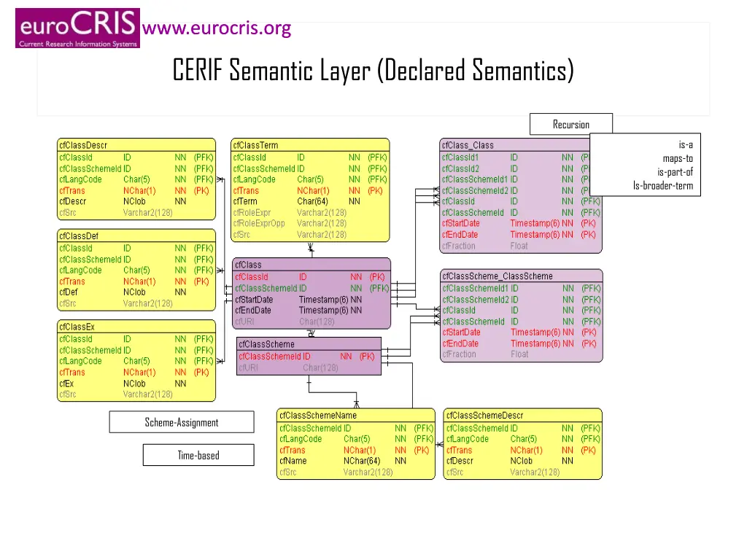This screenshot has width=747, height=560.
Task: Select the Is-broader-term relation text
Action: click(662, 186)
